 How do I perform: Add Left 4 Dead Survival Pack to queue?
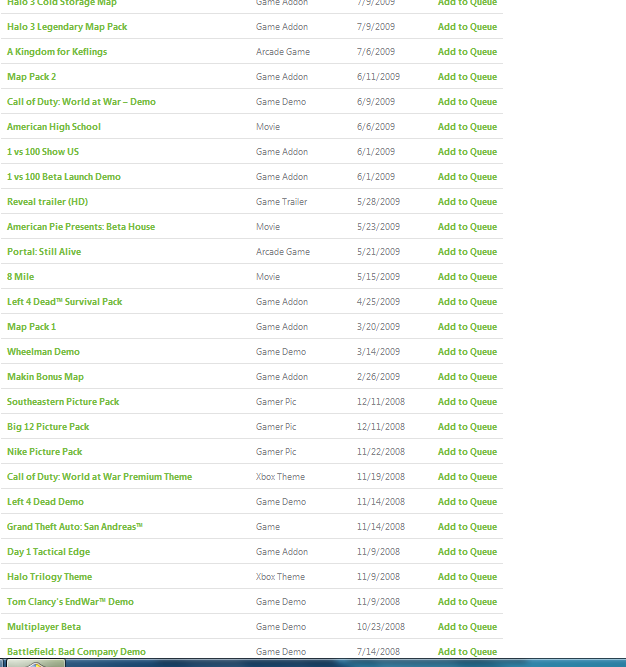467,302
